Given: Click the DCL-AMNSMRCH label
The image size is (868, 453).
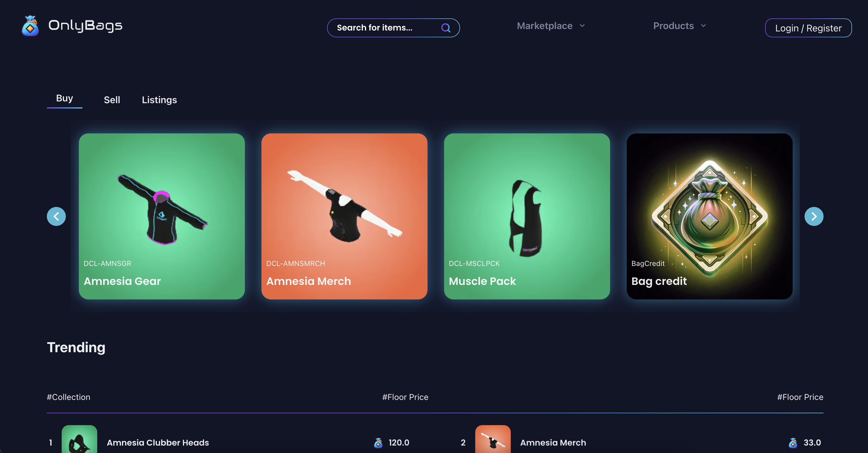Looking at the screenshot, I should [x=296, y=264].
